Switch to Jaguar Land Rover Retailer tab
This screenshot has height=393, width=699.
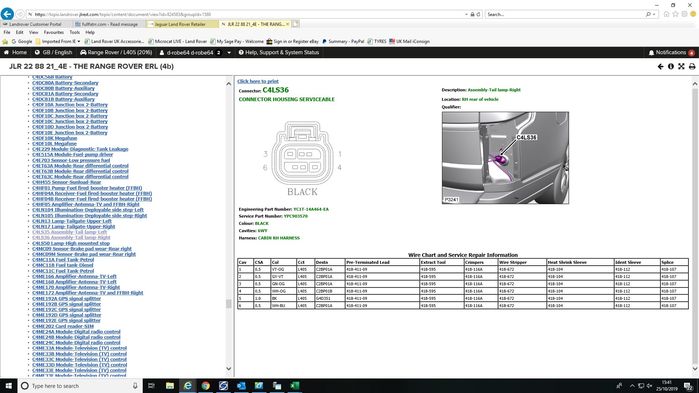coord(180,24)
